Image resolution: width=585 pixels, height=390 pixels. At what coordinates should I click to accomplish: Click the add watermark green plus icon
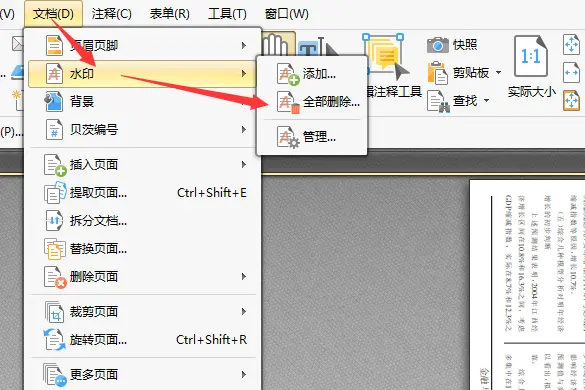(x=288, y=74)
